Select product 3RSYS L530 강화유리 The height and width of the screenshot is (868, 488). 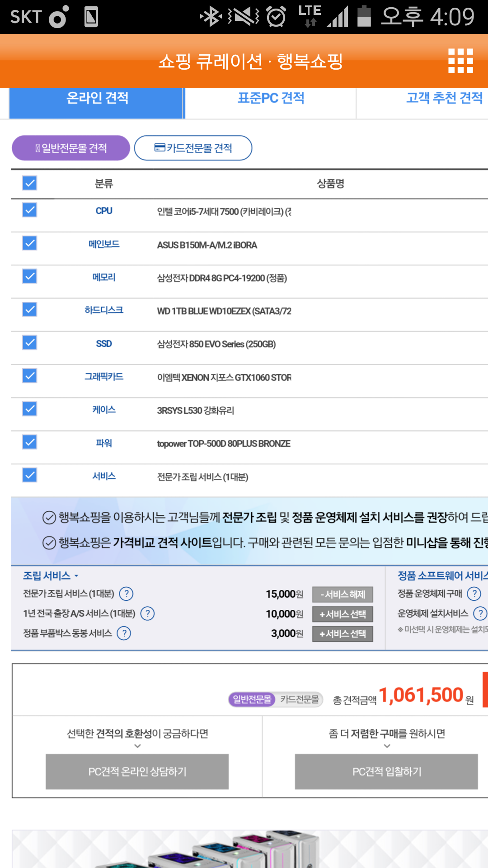coord(195,410)
